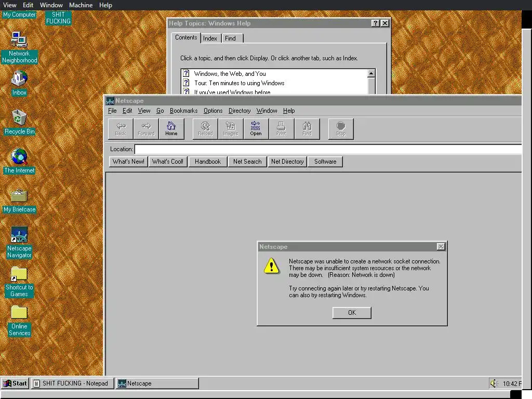
Task: Click the Find toolbar button in Netscape
Action: (307, 129)
